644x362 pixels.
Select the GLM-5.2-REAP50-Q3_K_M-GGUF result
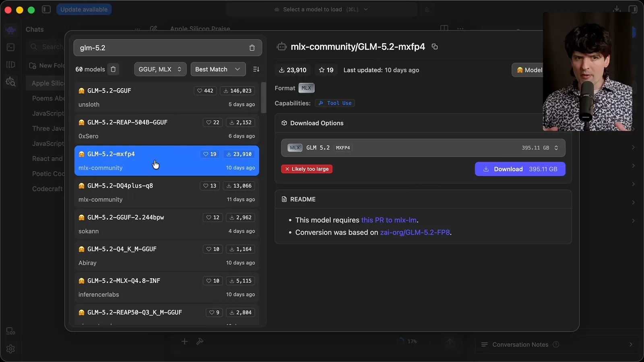[167, 315]
